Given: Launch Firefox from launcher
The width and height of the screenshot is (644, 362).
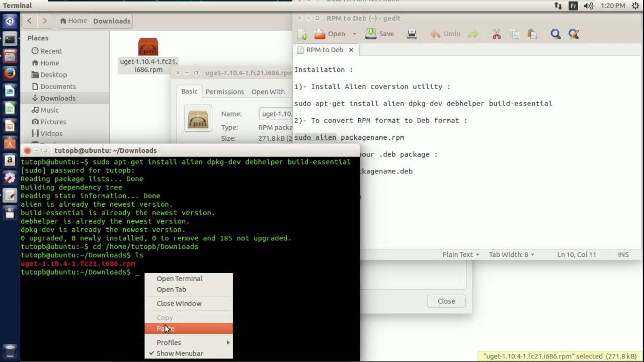Looking at the screenshot, I should (10, 73).
